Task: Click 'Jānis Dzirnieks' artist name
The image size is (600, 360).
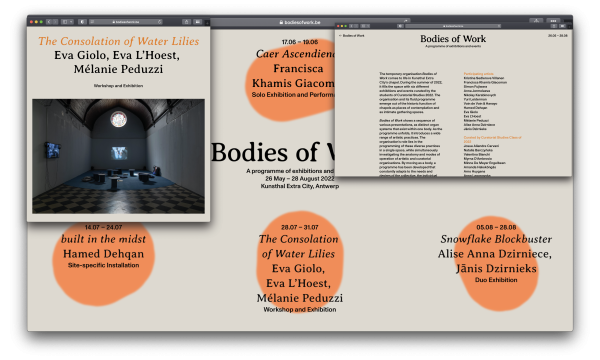Action: click(496, 269)
